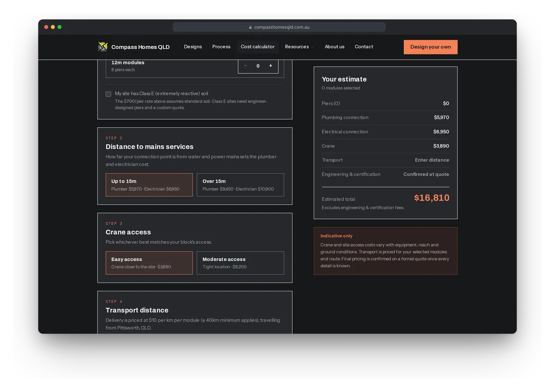Select the 'Up to 15m' services option
555x392 pixels.
149,185
